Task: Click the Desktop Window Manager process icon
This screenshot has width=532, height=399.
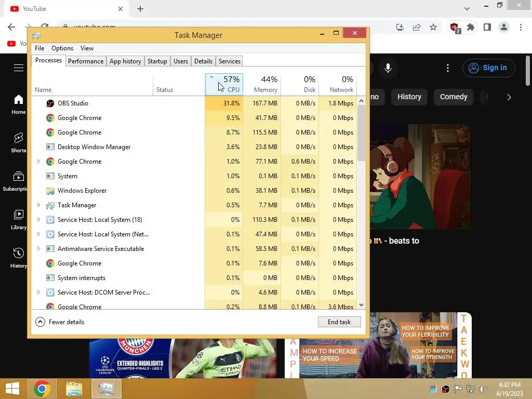Action: coord(50,147)
